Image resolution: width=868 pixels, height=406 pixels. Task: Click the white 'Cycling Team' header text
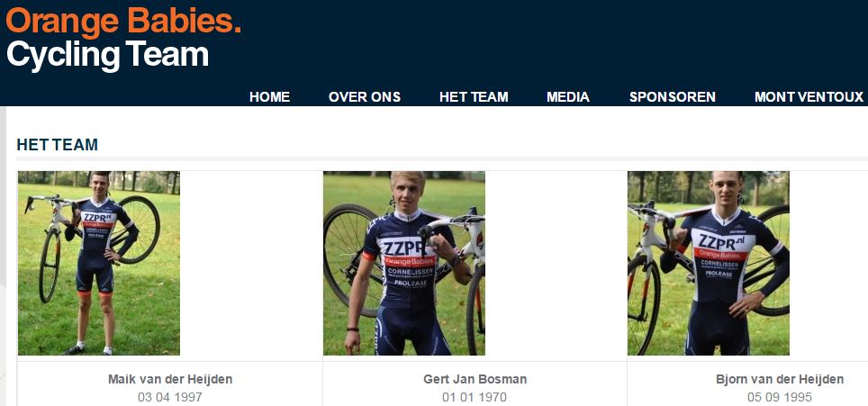pyautogui.click(x=107, y=55)
